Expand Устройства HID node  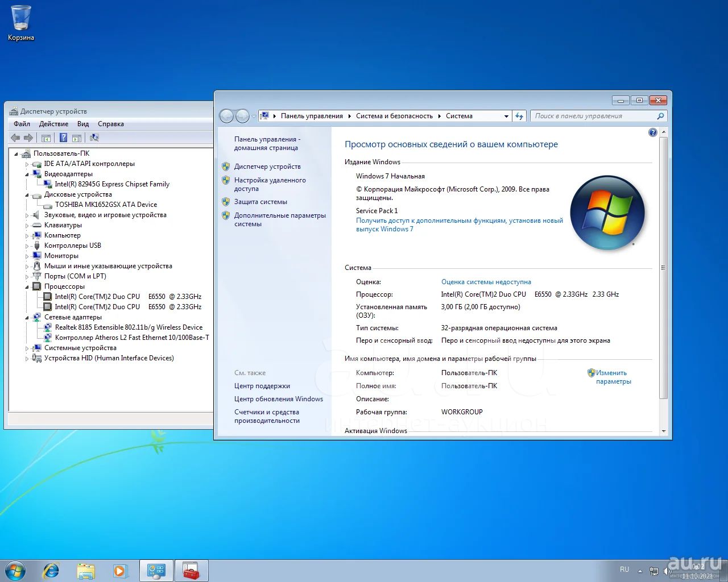coord(27,359)
